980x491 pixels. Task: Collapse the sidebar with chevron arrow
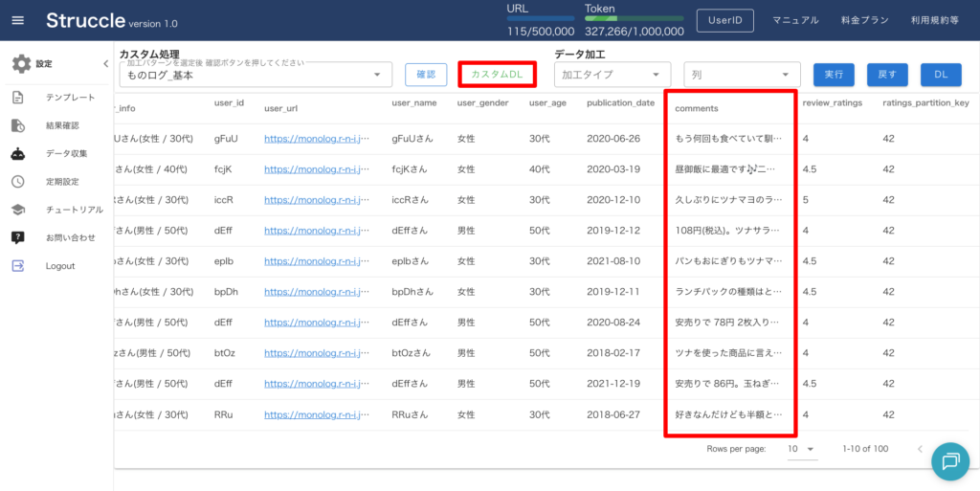coord(105,64)
